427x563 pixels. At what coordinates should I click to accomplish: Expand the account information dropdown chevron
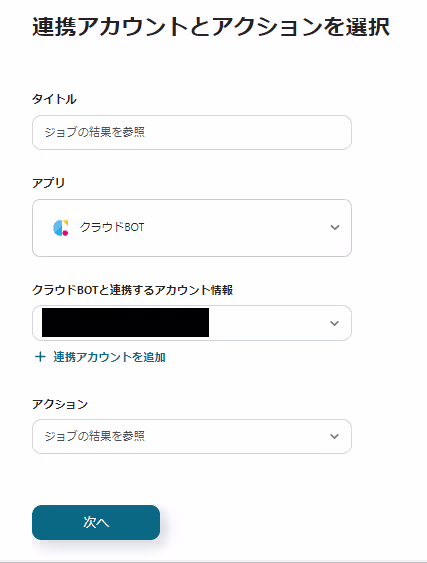334,323
